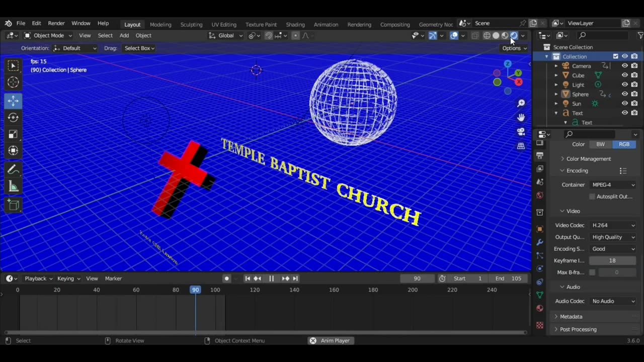644x362 pixels.
Task: Select the Cursor tool in viewport toolbar
Action: (13, 82)
